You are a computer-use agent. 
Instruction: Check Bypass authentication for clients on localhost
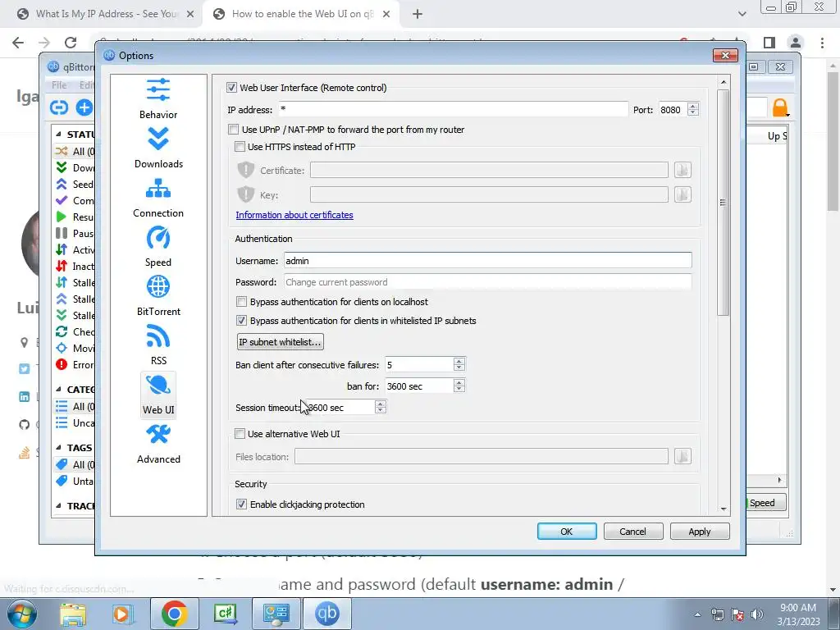(242, 302)
